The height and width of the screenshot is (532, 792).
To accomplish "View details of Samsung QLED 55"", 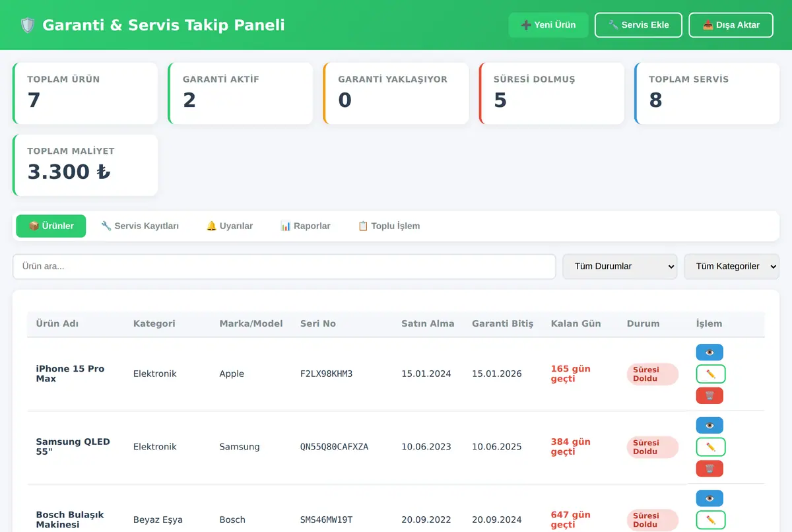I will tap(709, 425).
